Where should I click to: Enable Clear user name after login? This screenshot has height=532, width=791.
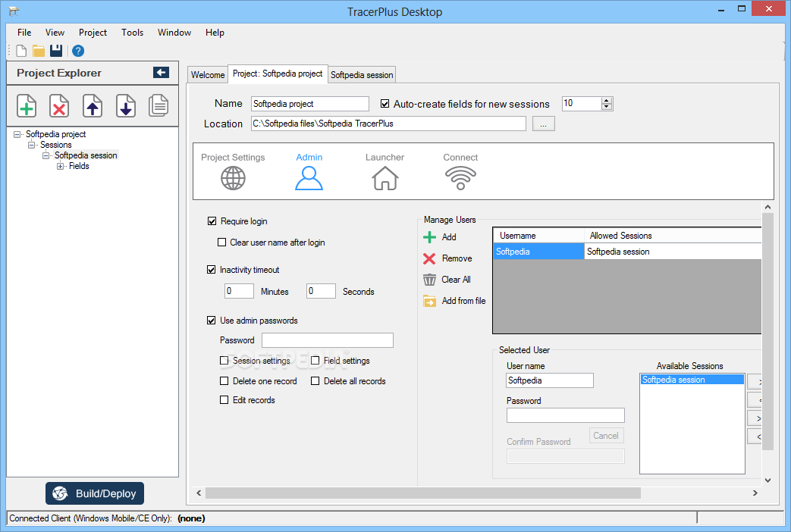coord(221,242)
